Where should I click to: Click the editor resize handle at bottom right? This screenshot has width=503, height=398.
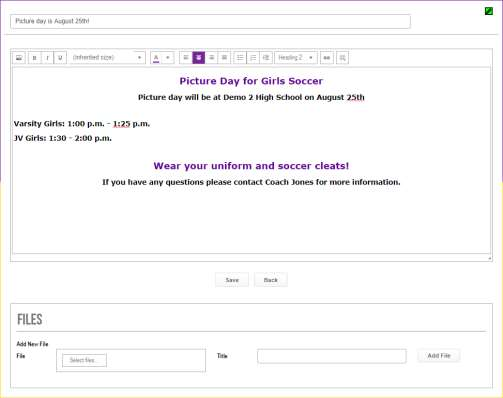(x=490, y=258)
